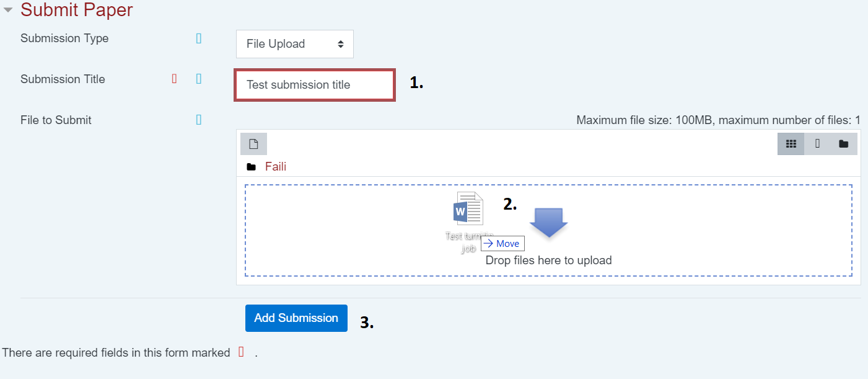
Task: Click the required marker beside Submission Title
Action: pyautogui.click(x=175, y=79)
